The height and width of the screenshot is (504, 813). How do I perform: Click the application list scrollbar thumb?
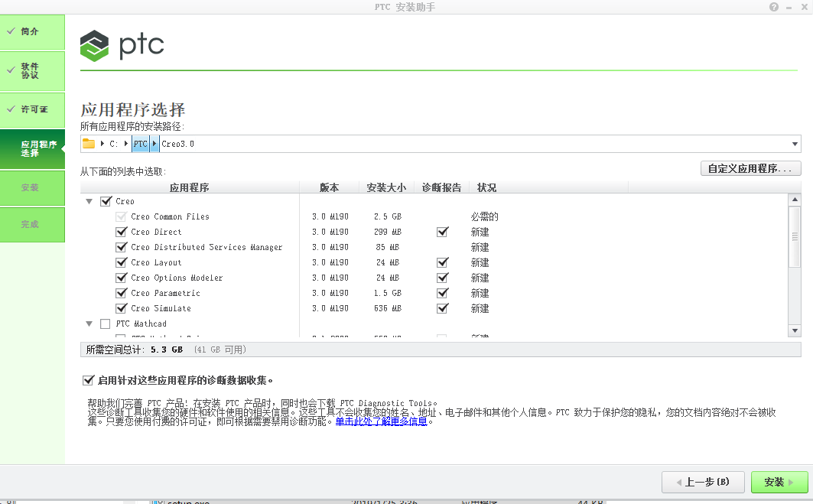[795, 237]
